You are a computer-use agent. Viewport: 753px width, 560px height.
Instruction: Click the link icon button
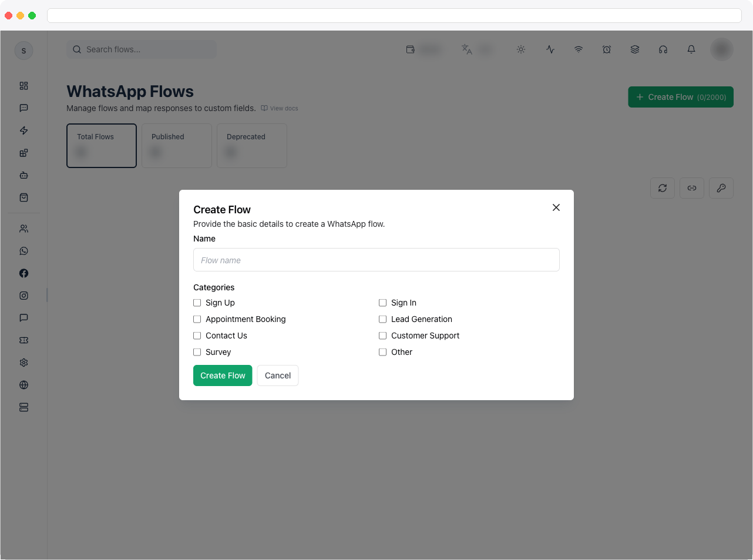point(692,188)
